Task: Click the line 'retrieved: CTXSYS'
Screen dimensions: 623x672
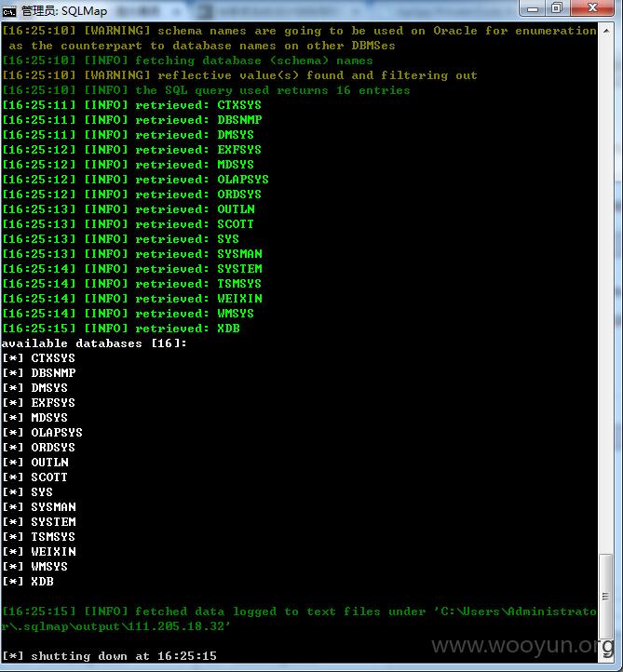Action: [x=131, y=105]
